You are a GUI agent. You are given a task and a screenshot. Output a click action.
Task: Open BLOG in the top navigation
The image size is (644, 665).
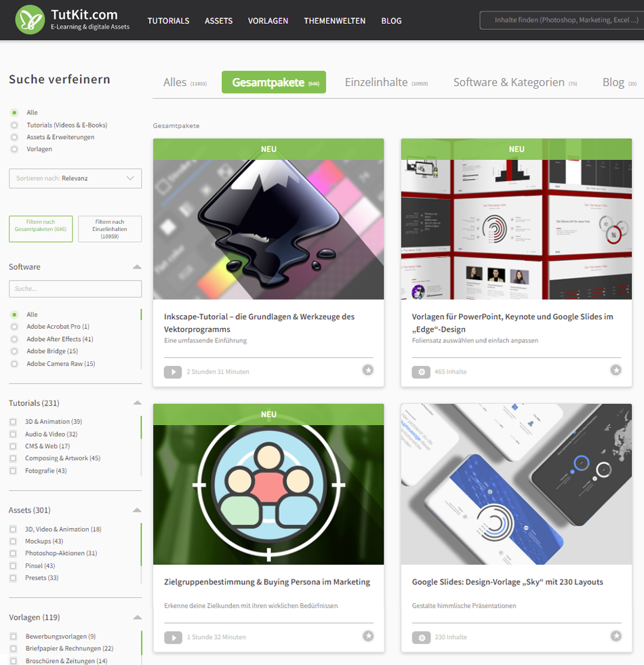(x=391, y=21)
